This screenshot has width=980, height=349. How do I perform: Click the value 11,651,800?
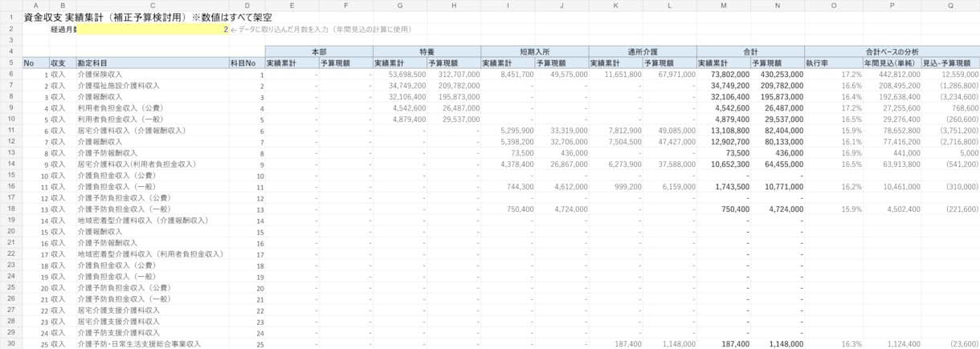[x=622, y=74]
